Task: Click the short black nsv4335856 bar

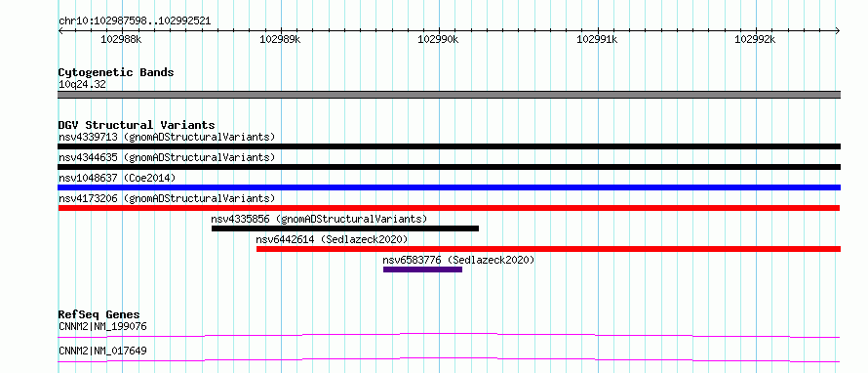Action: [x=345, y=228]
